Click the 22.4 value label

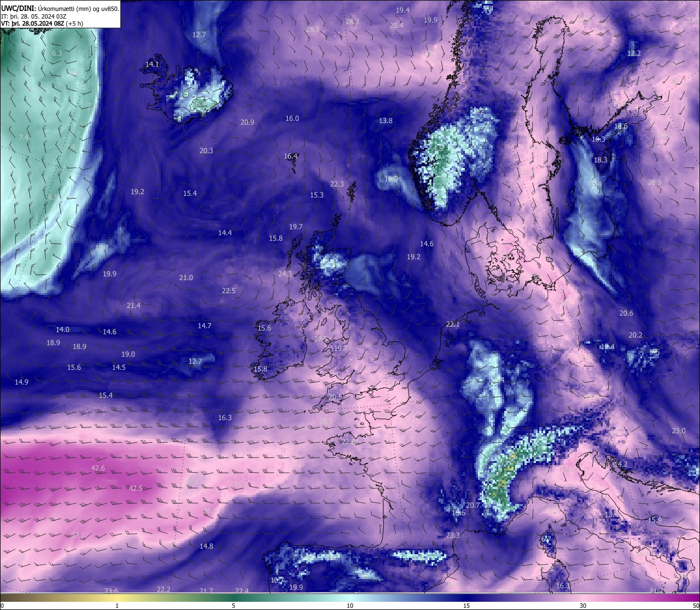click(242, 591)
